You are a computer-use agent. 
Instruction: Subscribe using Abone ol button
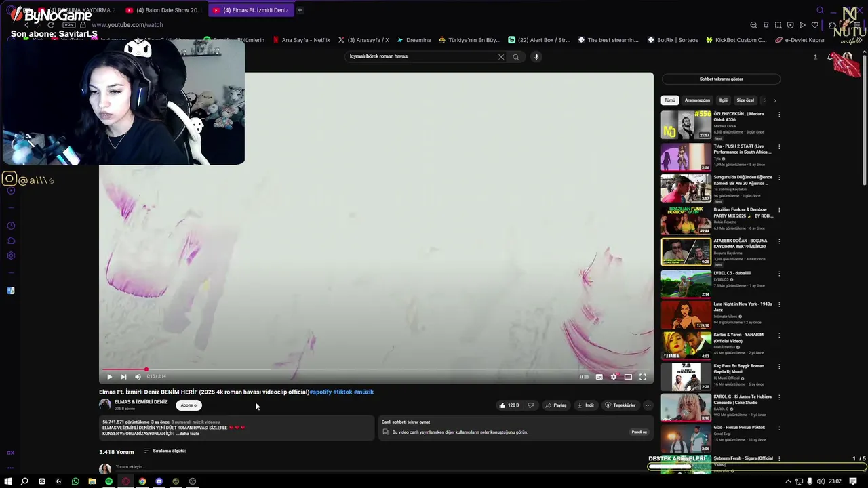click(189, 405)
